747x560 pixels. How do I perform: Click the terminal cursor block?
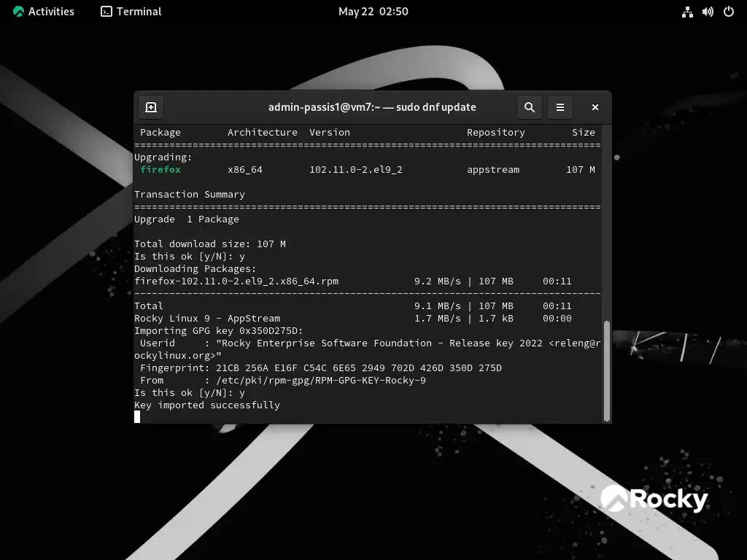pos(137,417)
